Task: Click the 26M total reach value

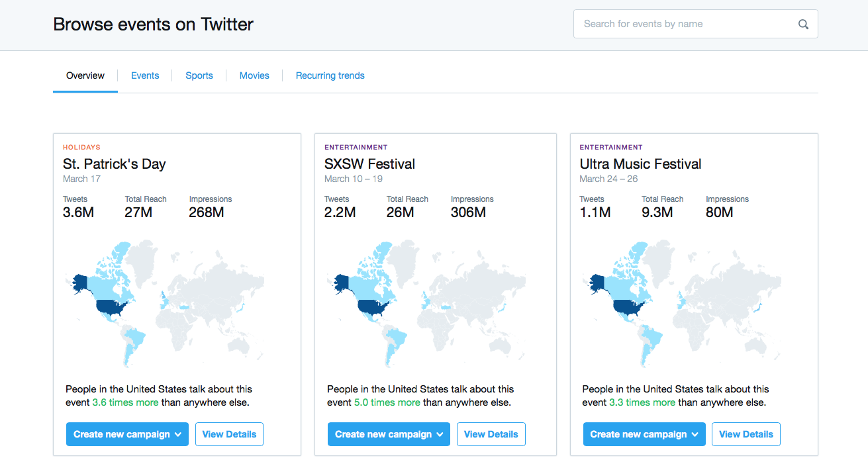Action: 401,212
